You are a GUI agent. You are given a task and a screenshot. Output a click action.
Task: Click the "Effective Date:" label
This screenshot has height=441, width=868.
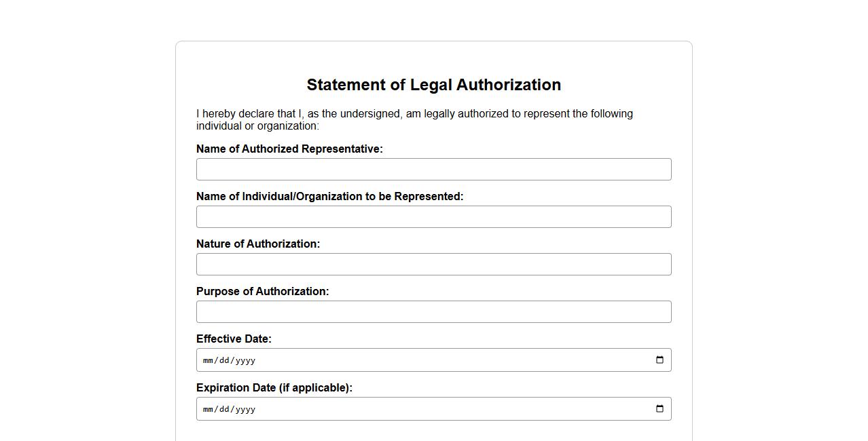click(234, 339)
